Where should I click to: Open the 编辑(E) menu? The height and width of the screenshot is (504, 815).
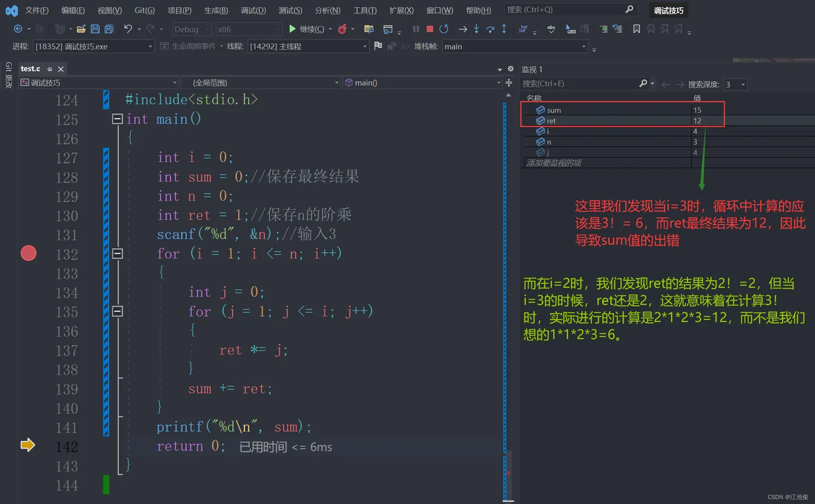coord(73,10)
